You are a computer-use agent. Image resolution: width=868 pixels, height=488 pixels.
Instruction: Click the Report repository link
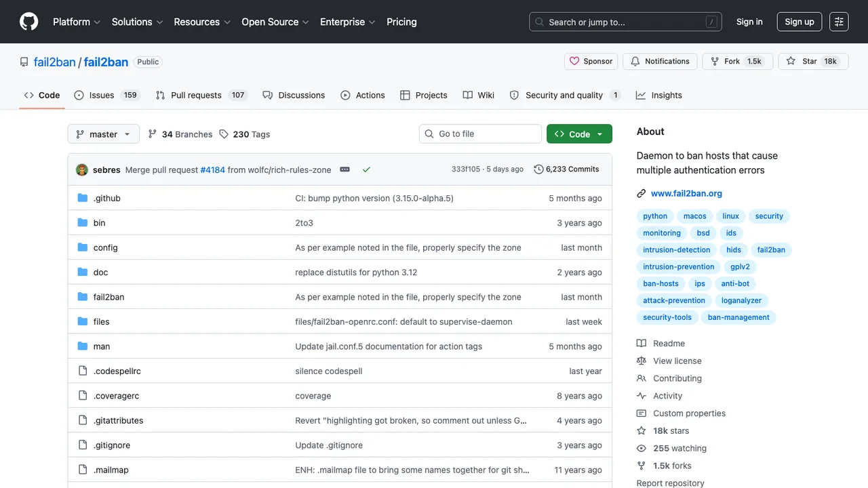[x=671, y=483]
